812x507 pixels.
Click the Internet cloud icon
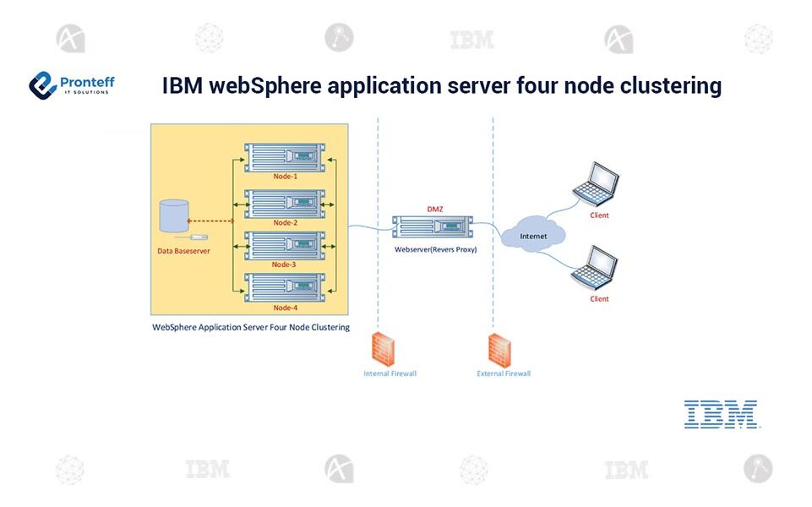(x=533, y=237)
